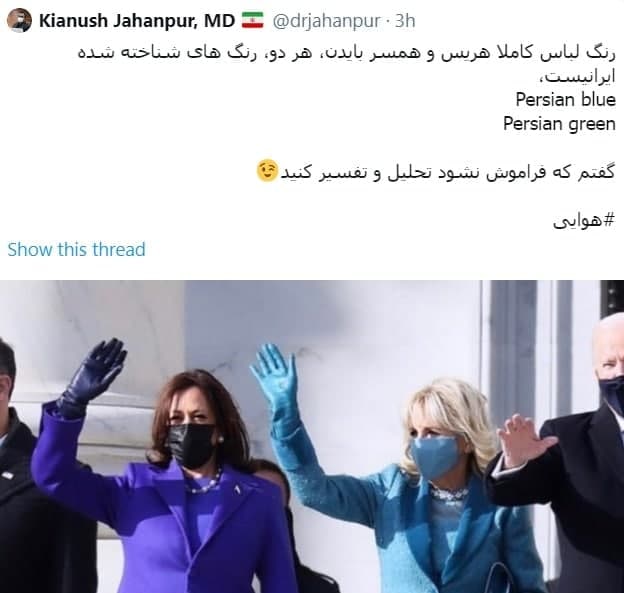Click the raised dark navy leather glove
The height and width of the screenshot is (593, 624).
pos(93,378)
